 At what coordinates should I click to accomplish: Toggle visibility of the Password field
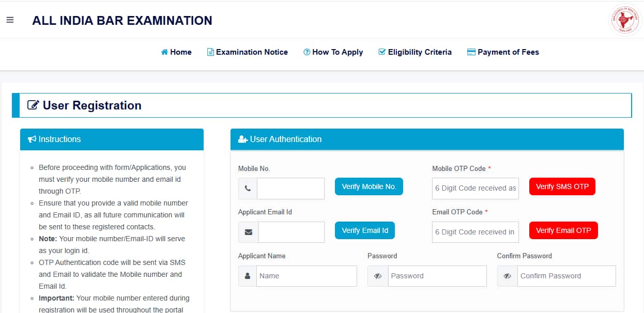378,276
